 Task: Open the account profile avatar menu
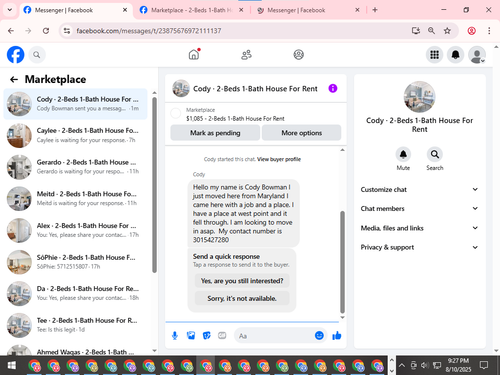point(477,55)
